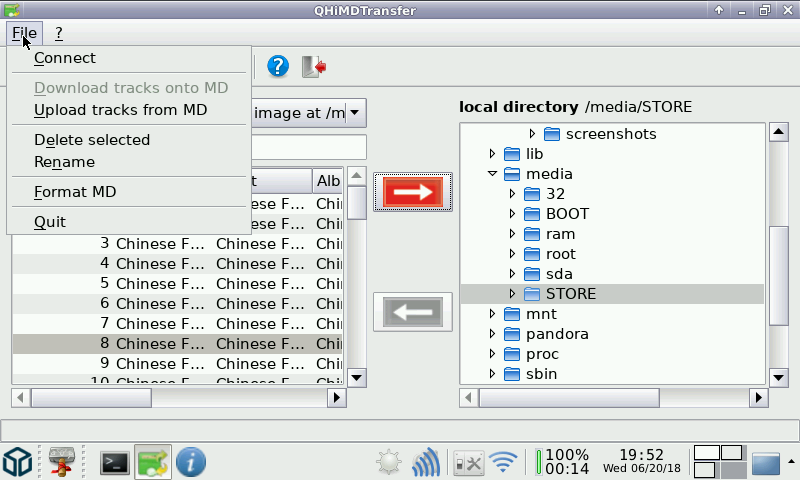Select track 6 row
The height and width of the screenshot is (480, 800).
coord(178,304)
